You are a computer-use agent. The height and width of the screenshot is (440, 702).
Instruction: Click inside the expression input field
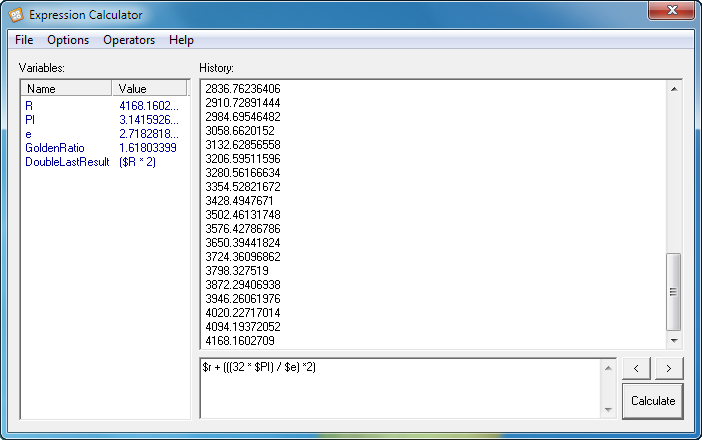tap(400, 389)
